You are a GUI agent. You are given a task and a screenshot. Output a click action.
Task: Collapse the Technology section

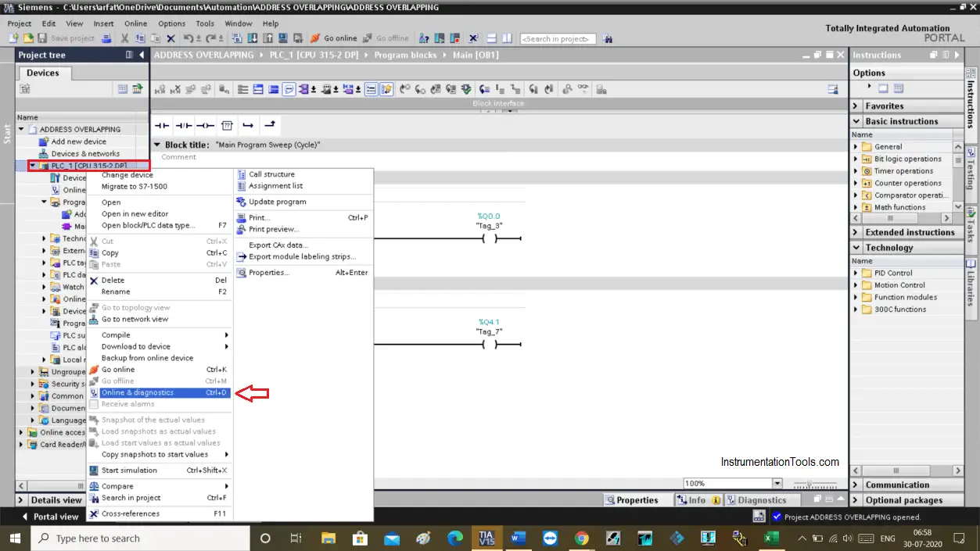tap(855, 248)
